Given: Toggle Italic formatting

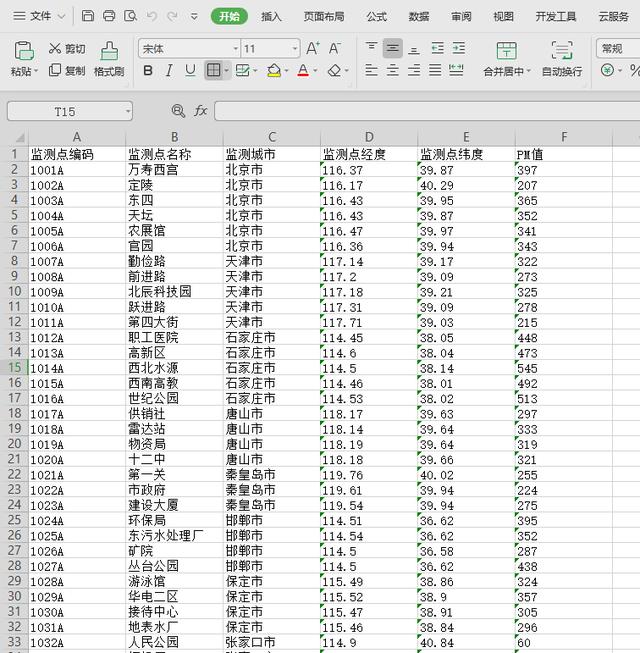Looking at the screenshot, I should coord(168,70).
